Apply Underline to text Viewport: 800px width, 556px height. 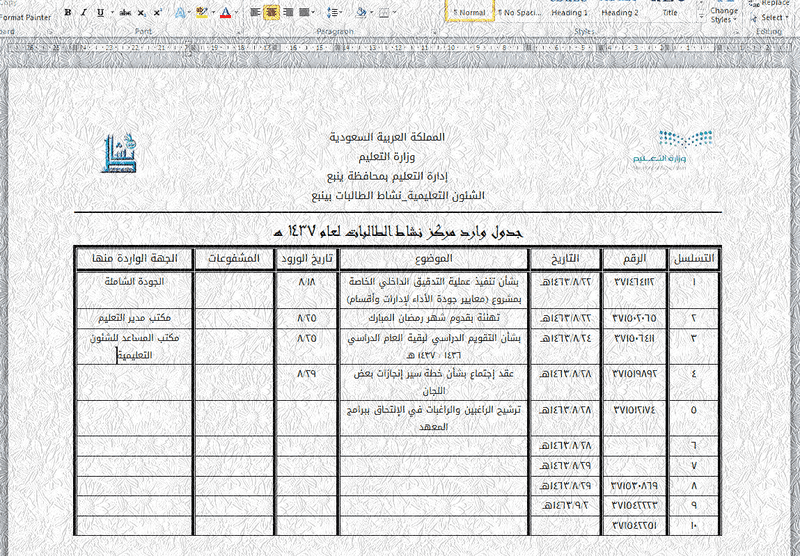pos(100,13)
